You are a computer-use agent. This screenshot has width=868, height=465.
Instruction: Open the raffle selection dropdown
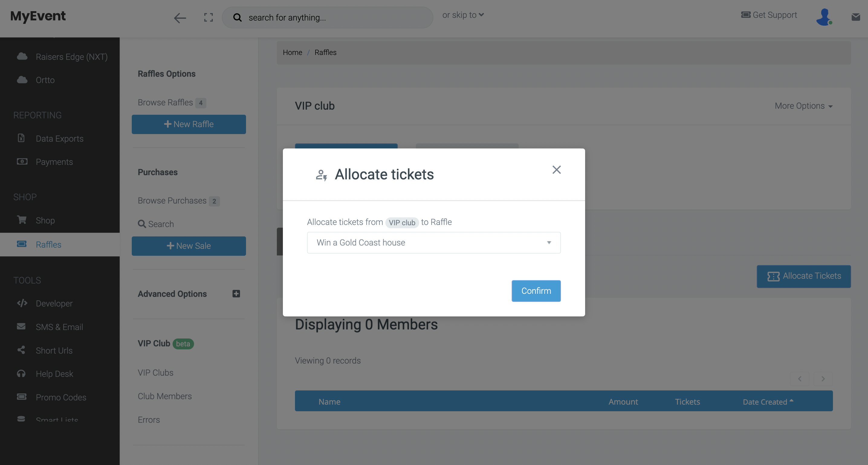pyautogui.click(x=434, y=242)
